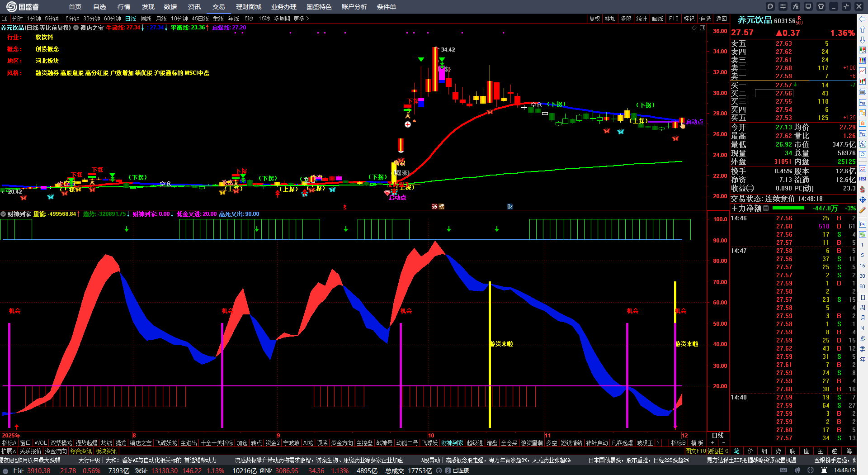Click the window layout icon left of 分时
Screen dimensions: 868x475
5,19
